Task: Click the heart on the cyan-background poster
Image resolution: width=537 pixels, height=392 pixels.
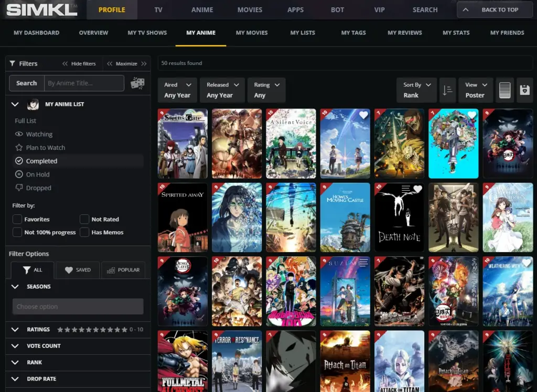Action: (471, 115)
